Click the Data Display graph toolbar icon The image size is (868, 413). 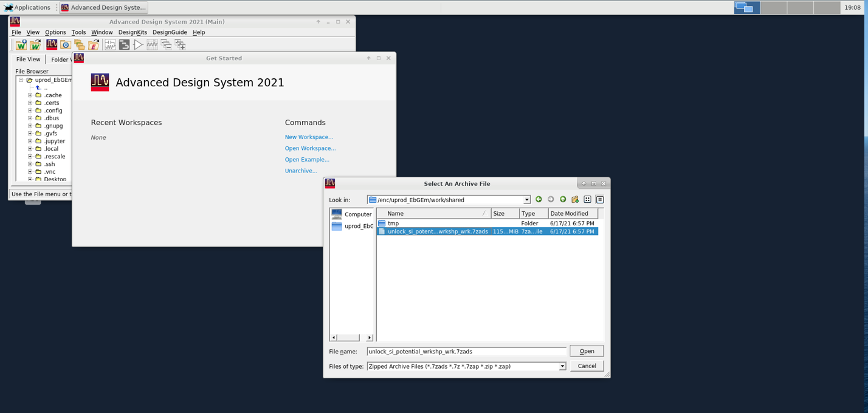(152, 45)
